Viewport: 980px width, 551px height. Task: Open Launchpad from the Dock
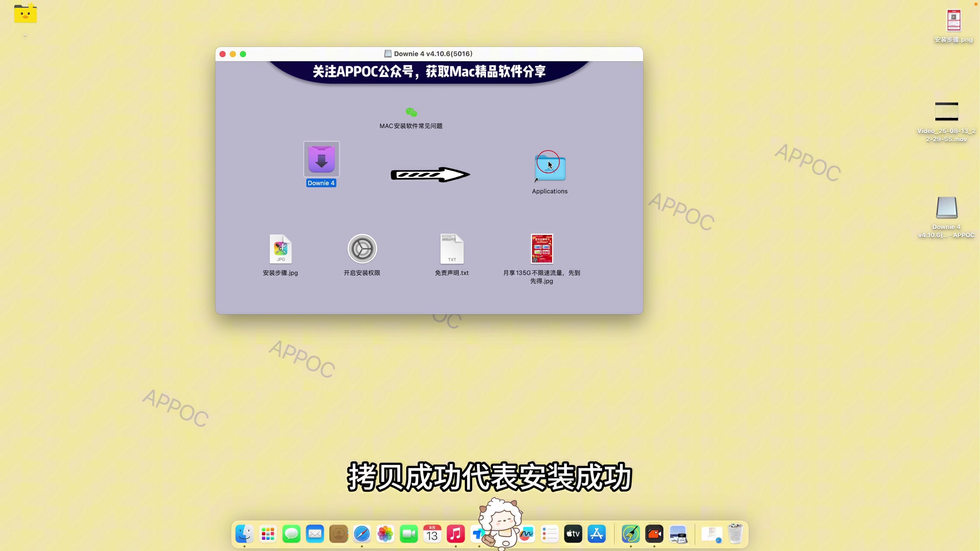tap(268, 534)
